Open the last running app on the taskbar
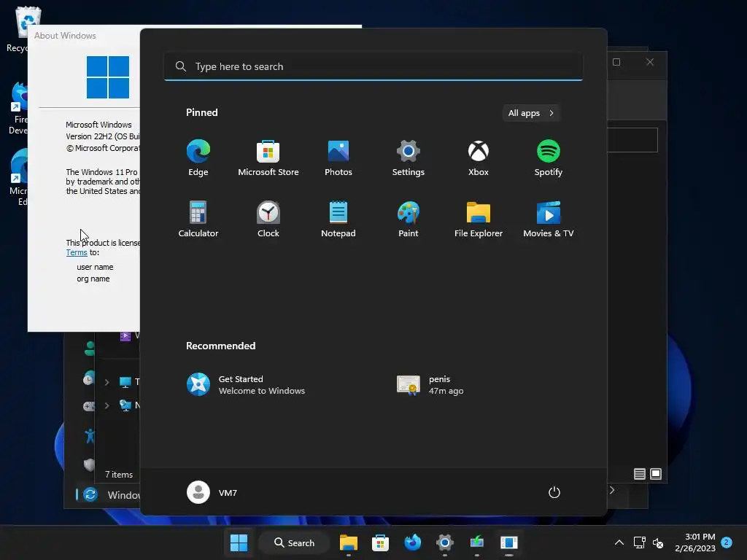The height and width of the screenshot is (560, 747). [x=508, y=542]
